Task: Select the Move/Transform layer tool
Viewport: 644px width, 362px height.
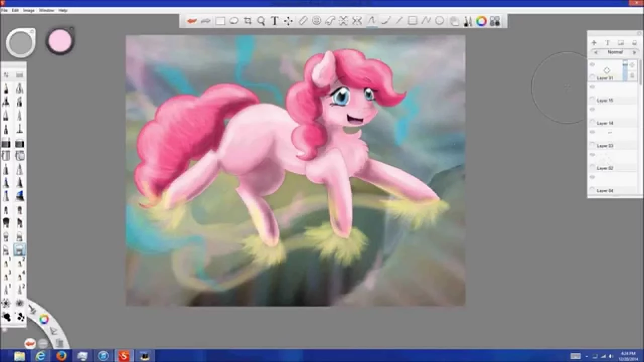Action: 288,21
